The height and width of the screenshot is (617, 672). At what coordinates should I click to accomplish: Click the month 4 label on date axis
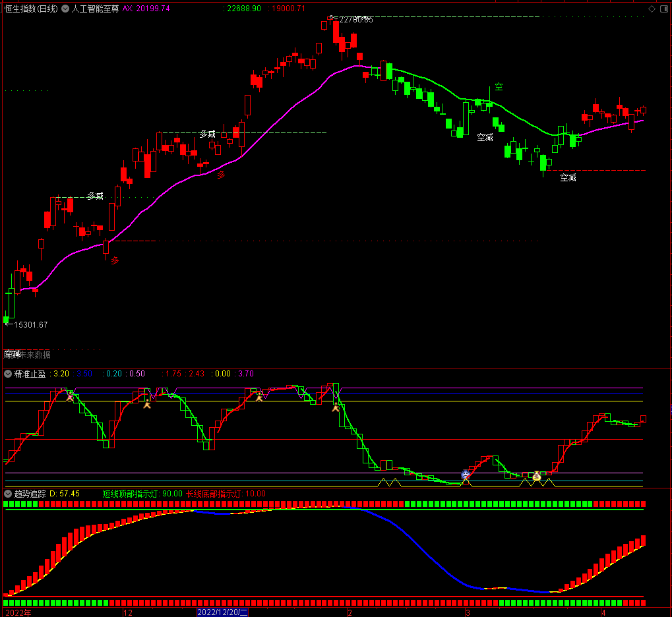click(603, 613)
